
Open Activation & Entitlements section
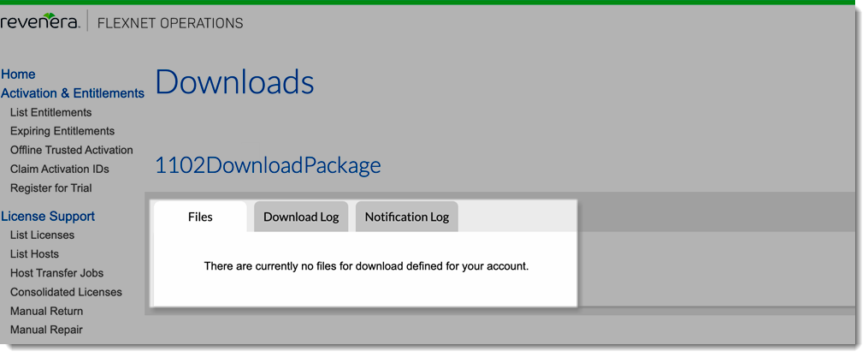(73, 93)
